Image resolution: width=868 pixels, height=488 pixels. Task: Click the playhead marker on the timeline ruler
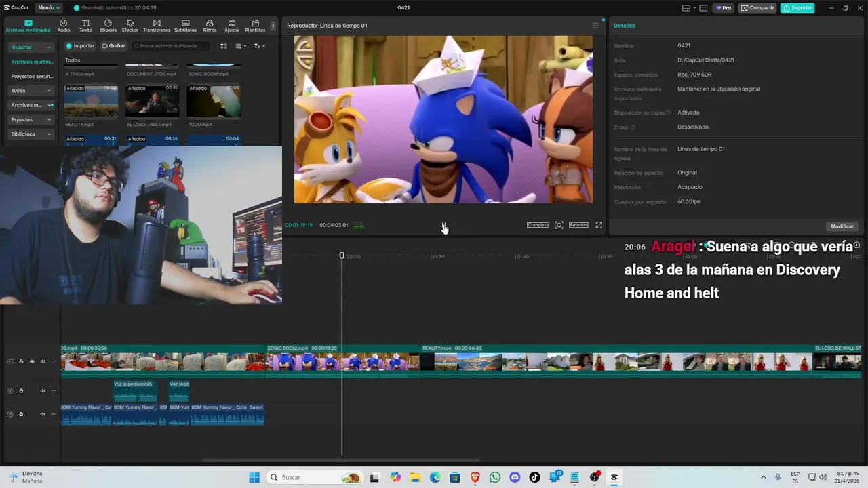coord(342,256)
